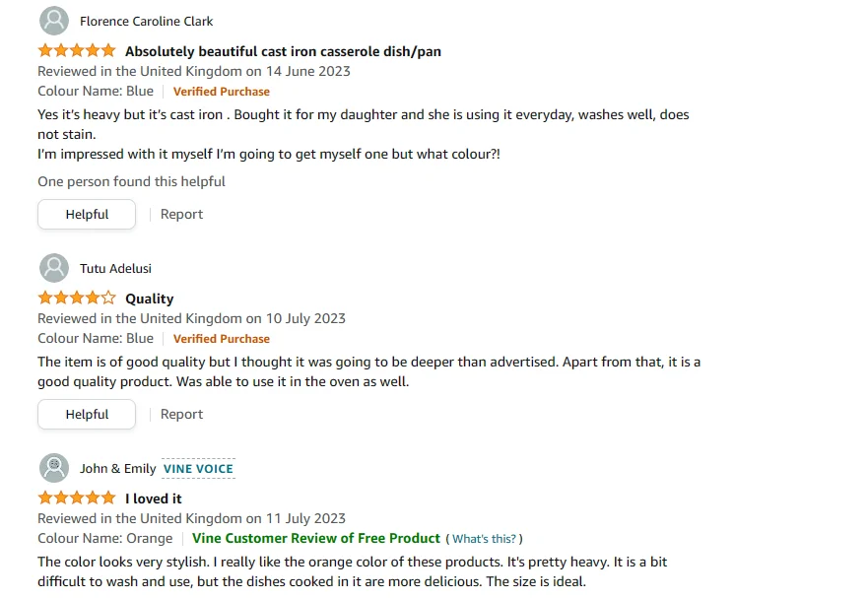The height and width of the screenshot is (598, 868).
Task: Click John & Emily's profile avatar
Action: 53,468
